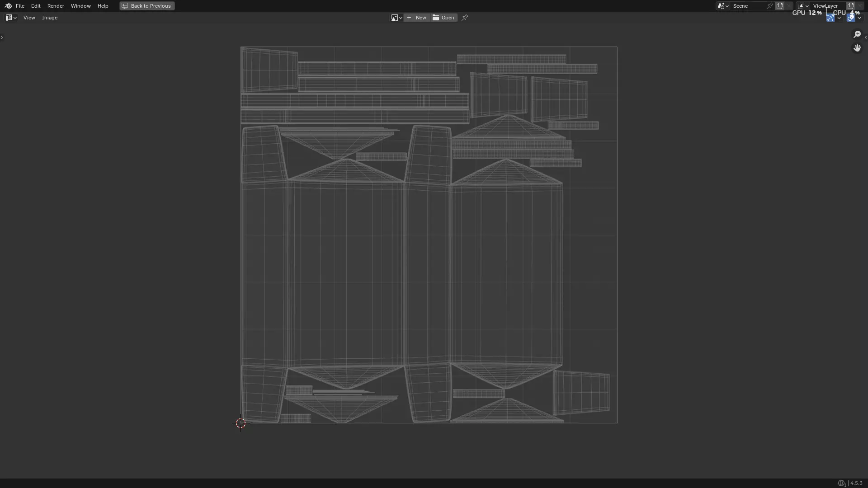
Task: Click the pan hand view gizmo
Action: point(857,48)
